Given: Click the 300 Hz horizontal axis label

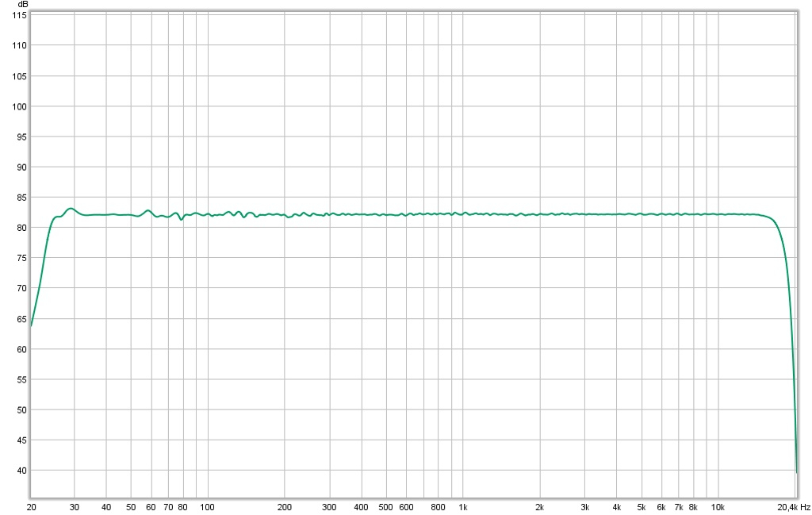Looking at the screenshot, I should (329, 507).
